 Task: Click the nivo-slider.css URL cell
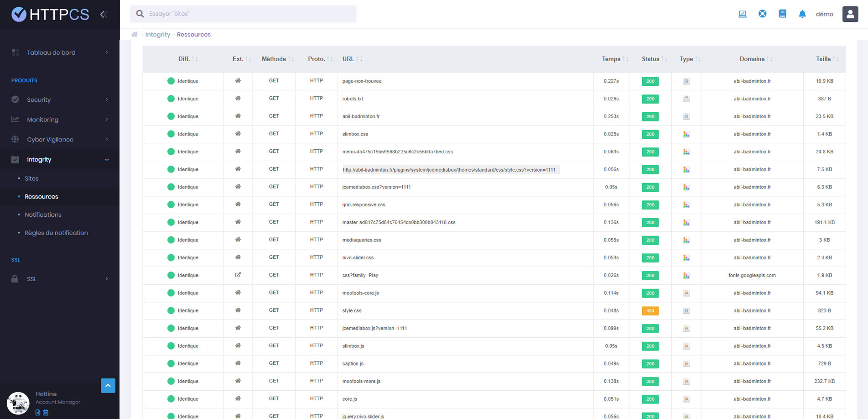click(x=358, y=257)
